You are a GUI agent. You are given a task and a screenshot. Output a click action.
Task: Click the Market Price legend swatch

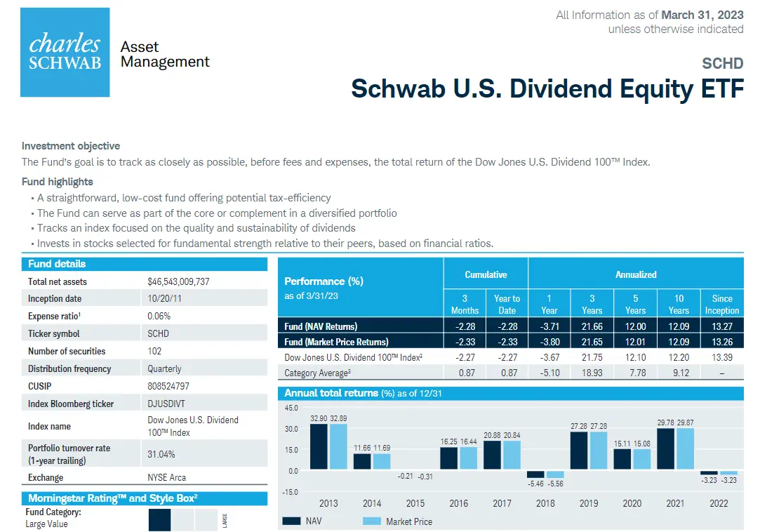[372, 521]
